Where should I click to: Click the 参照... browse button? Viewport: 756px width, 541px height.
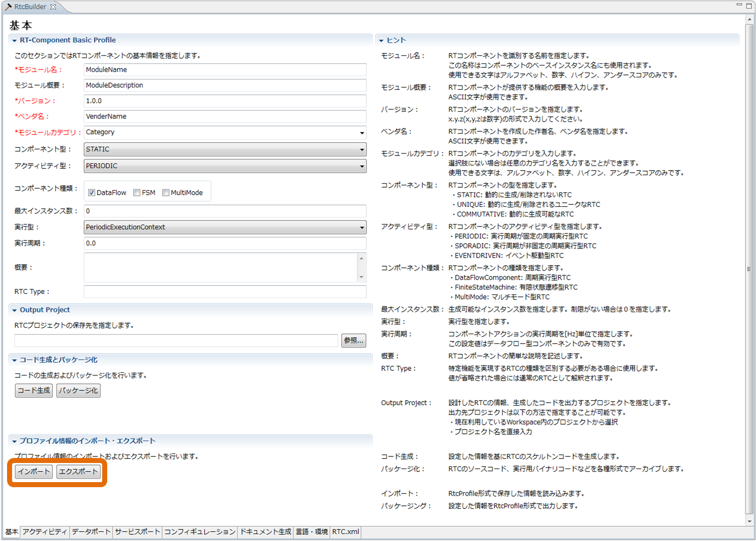coord(353,341)
